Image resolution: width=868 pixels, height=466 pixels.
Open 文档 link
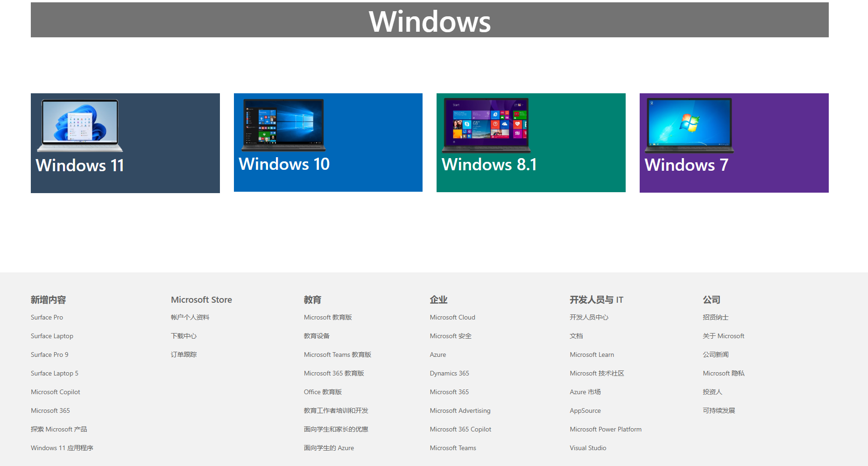576,336
